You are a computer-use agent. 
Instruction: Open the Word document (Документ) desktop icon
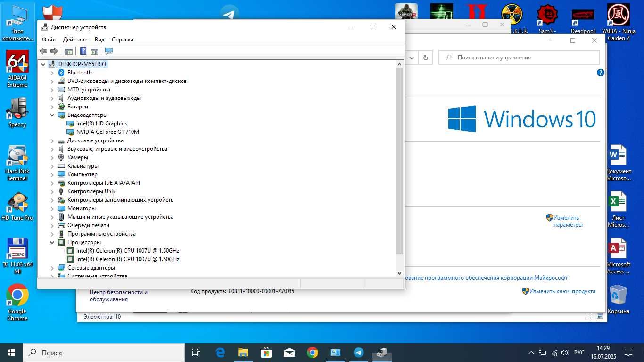618,163
